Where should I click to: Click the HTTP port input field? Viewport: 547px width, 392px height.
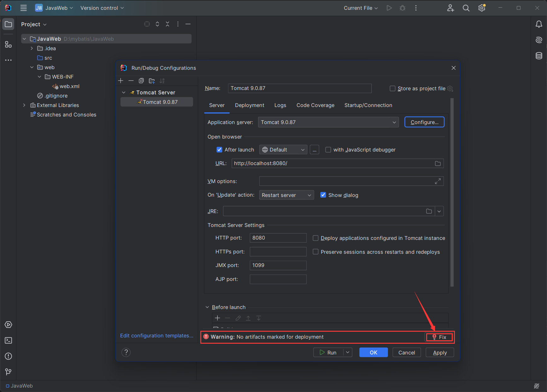coord(278,238)
